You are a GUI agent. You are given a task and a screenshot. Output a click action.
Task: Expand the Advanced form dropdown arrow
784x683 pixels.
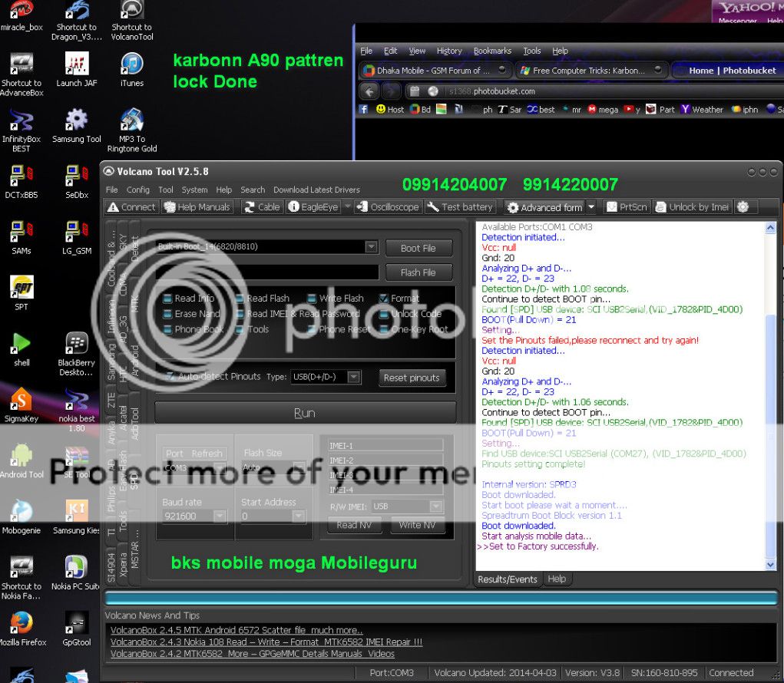tap(591, 207)
